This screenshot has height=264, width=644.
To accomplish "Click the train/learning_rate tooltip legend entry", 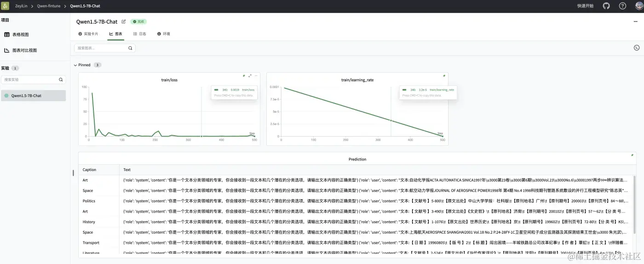I will [429, 90].
